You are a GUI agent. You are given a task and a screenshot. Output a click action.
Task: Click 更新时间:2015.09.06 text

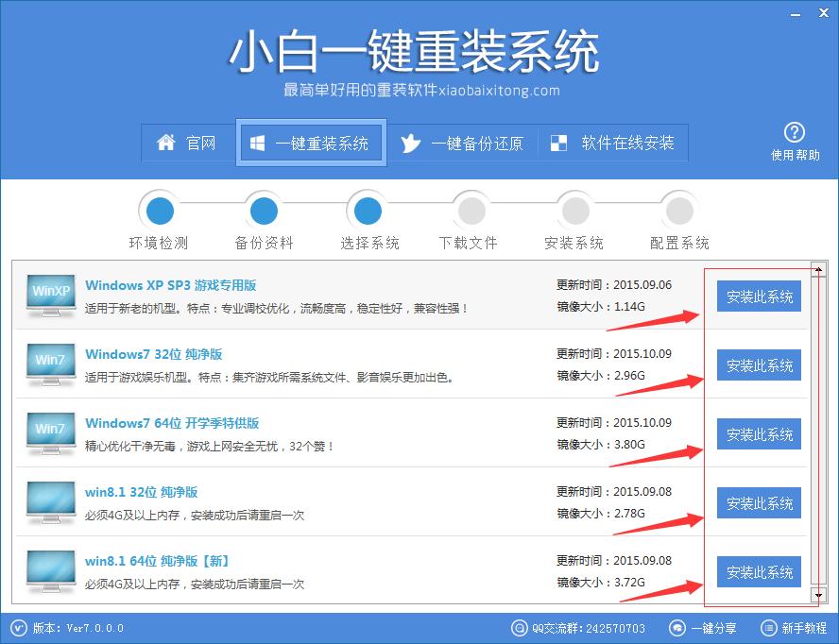(614, 284)
